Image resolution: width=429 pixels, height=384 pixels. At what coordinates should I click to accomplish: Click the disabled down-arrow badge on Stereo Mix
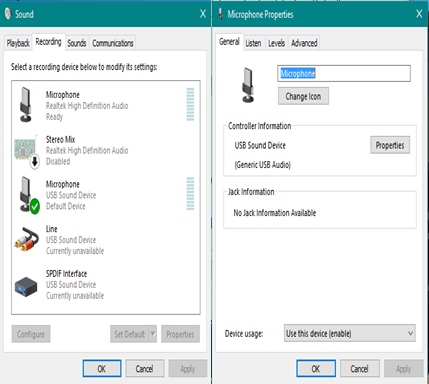click(x=35, y=162)
